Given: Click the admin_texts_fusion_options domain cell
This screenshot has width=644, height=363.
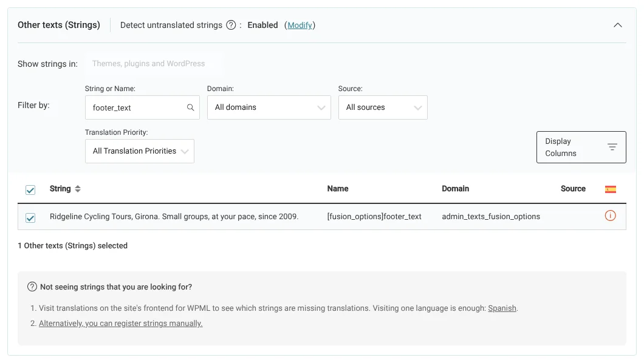Looking at the screenshot, I should point(491,217).
